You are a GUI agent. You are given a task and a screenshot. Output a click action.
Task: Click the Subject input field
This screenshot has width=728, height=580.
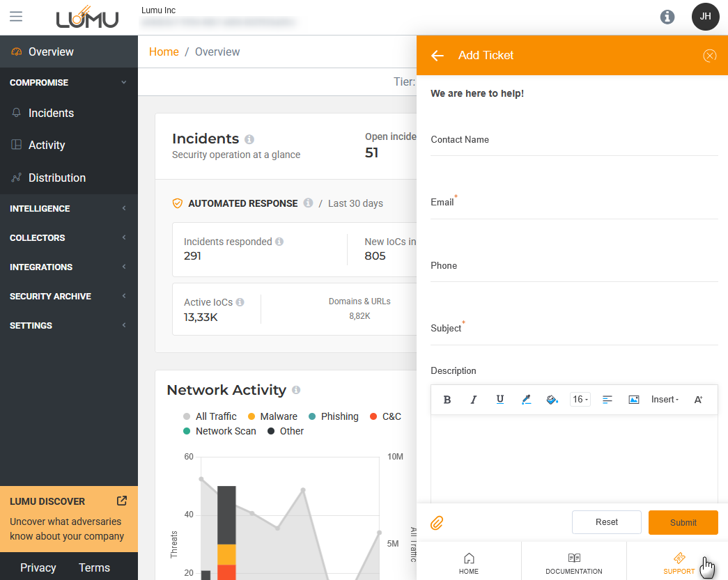click(573, 334)
